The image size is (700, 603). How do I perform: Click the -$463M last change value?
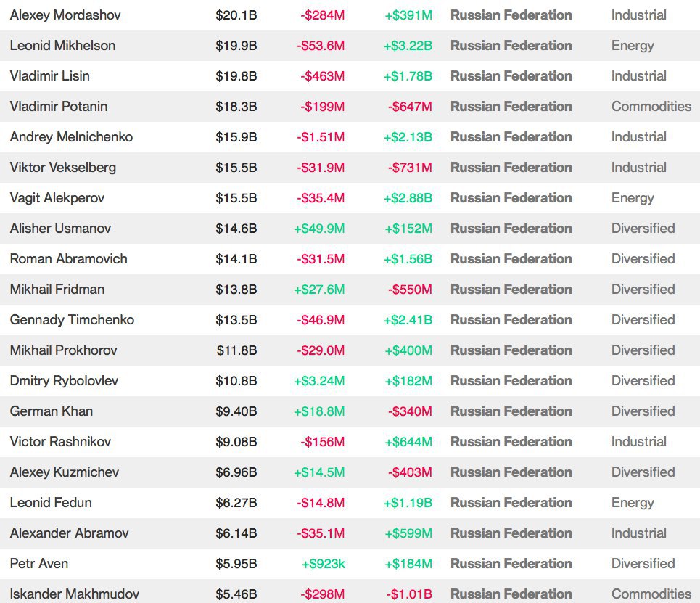pyautogui.click(x=322, y=76)
